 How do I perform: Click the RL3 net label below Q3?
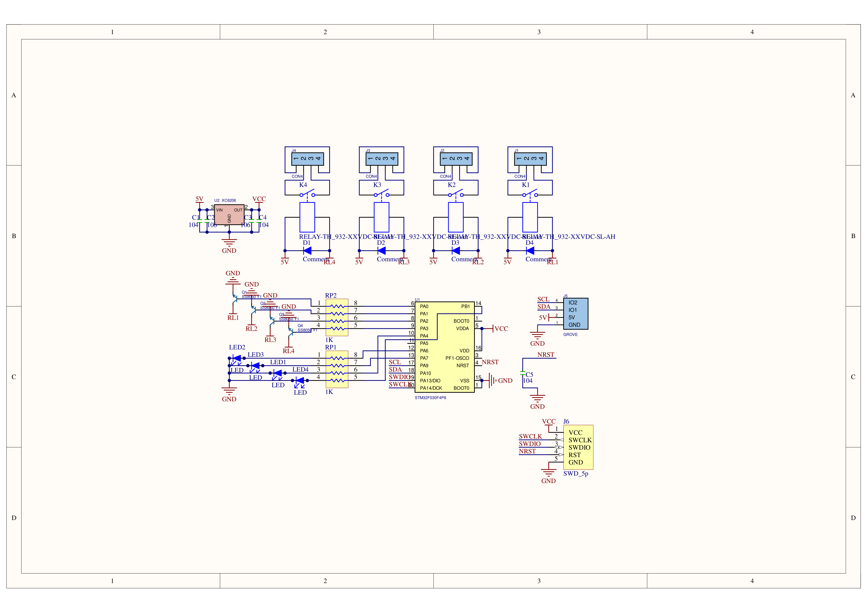pyautogui.click(x=270, y=340)
